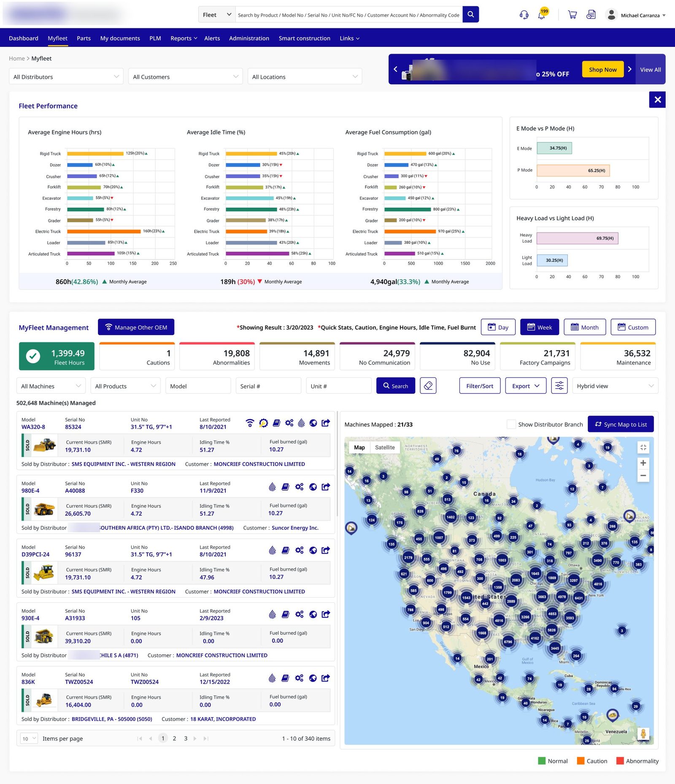Click the support headset icon
675x784 pixels.
point(524,15)
